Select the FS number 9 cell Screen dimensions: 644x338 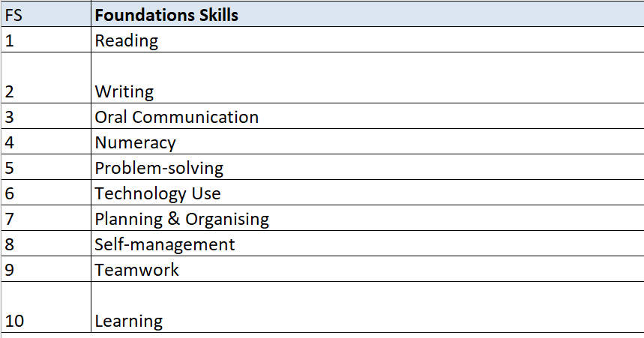45,270
